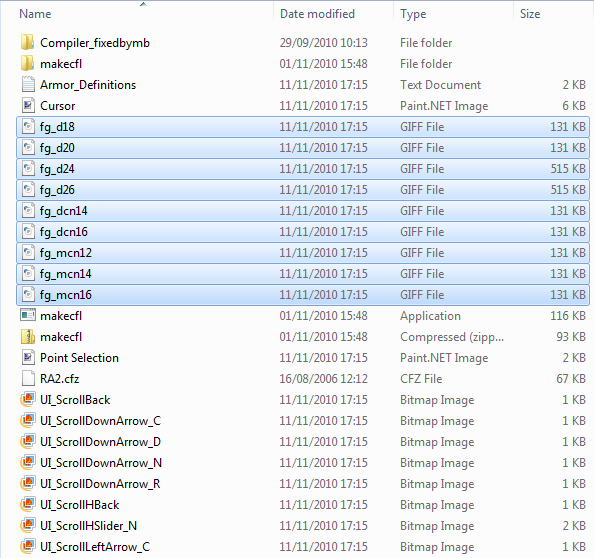Image resolution: width=594 pixels, height=558 pixels.
Task: Select the makecfl compressed zip icon
Action: point(28,336)
